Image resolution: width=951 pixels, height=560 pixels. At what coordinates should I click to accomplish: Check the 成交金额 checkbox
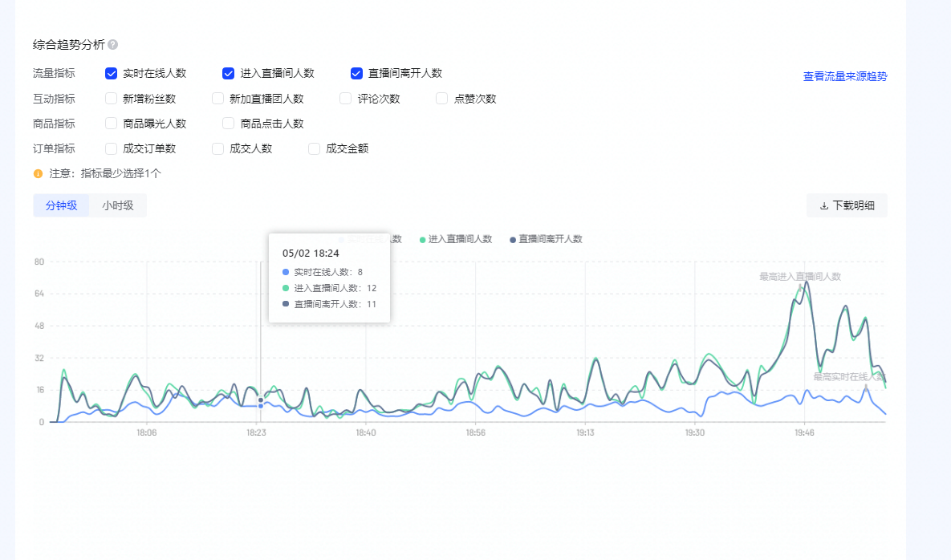[x=314, y=148]
